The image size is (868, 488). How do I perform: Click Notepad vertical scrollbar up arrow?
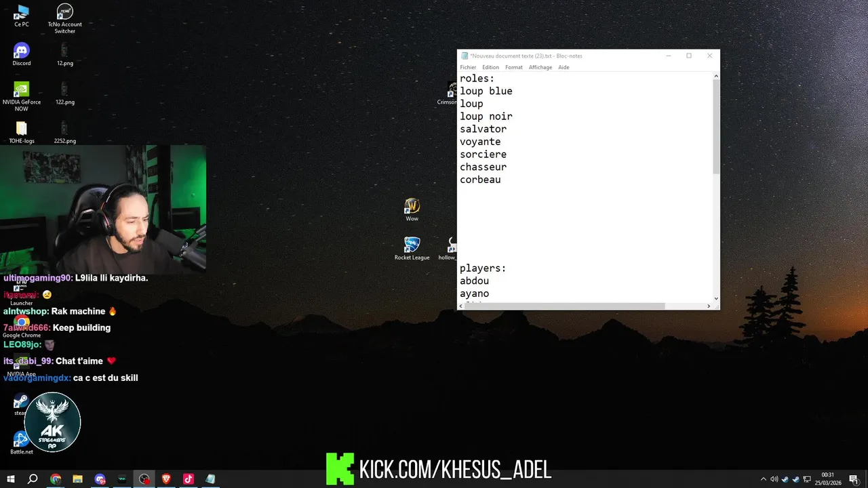click(716, 76)
